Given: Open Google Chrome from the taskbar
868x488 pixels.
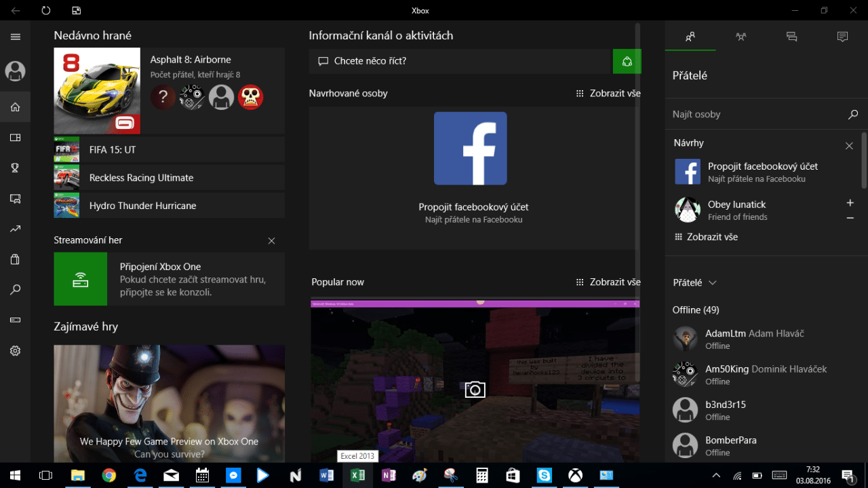Looking at the screenshot, I should (108, 476).
